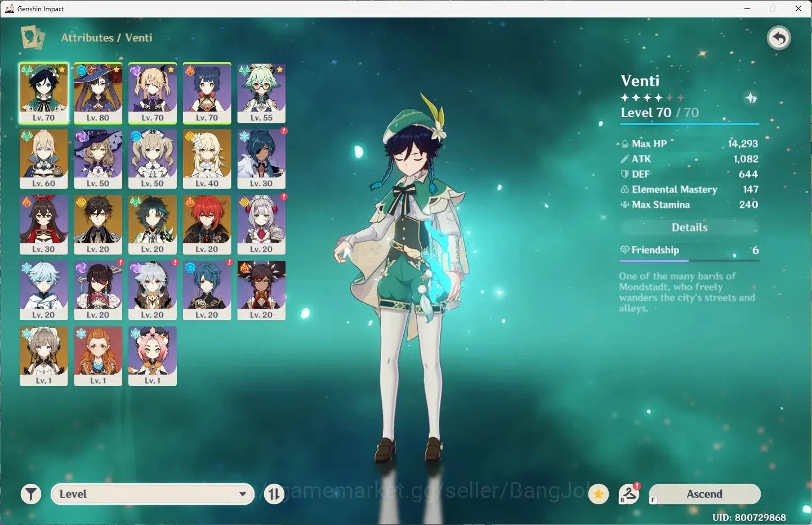Click the DEF 644 stat row
812x525 pixels.
click(689, 174)
